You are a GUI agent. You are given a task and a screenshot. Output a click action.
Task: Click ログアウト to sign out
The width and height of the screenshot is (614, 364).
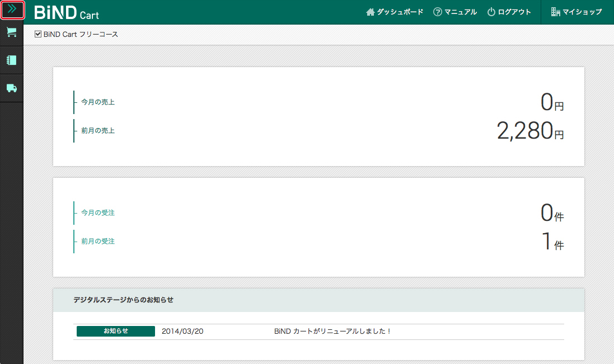click(x=509, y=12)
